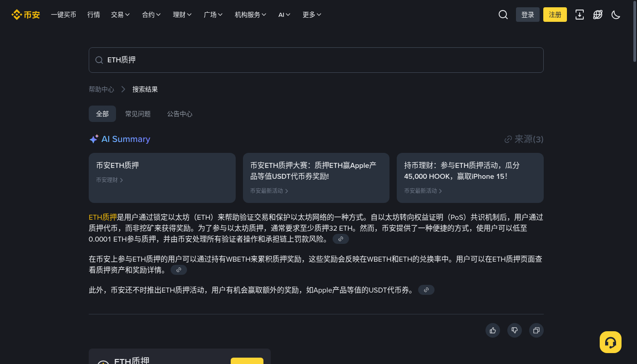The height and width of the screenshot is (364, 637).
Task: Open the 币安ETH质押大赛 source card
Action: click(316, 178)
